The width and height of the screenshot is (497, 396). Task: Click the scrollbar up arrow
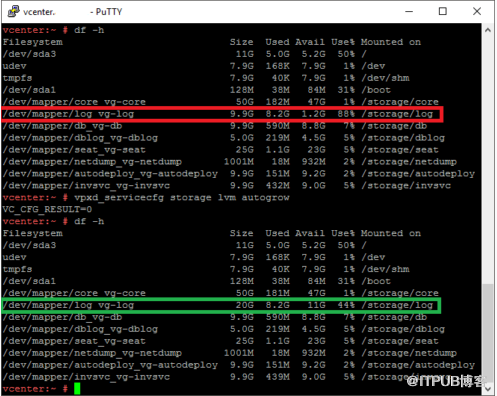(488, 30)
